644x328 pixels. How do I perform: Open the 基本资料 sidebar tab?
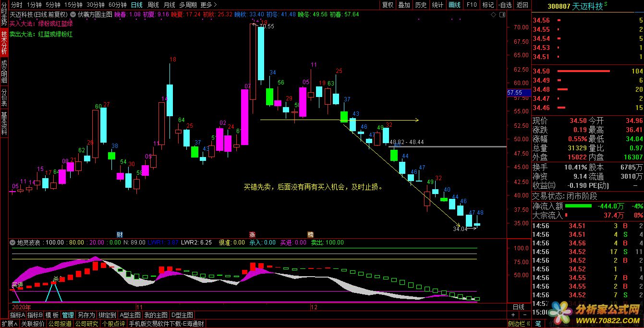(x=4, y=123)
